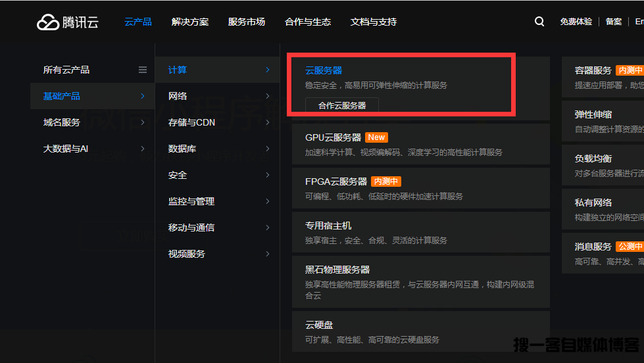
Task: Open the 云服务器 product link
Action: tap(324, 70)
